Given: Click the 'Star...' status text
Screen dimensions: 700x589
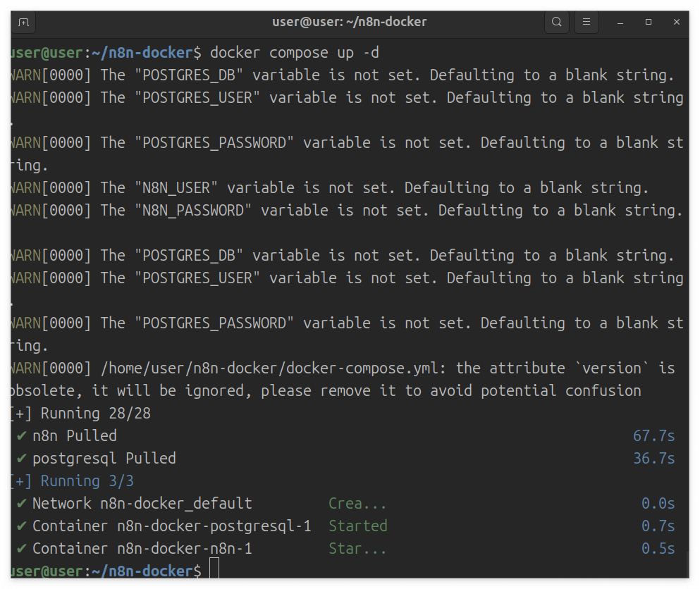Looking at the screenshot, I should coord(357,549).
